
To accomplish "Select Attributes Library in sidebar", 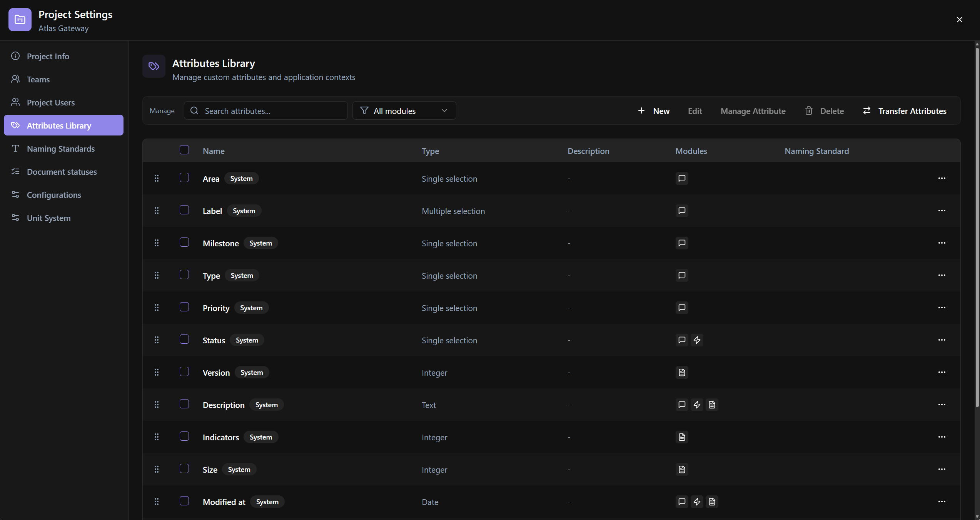I will [63, 125].
